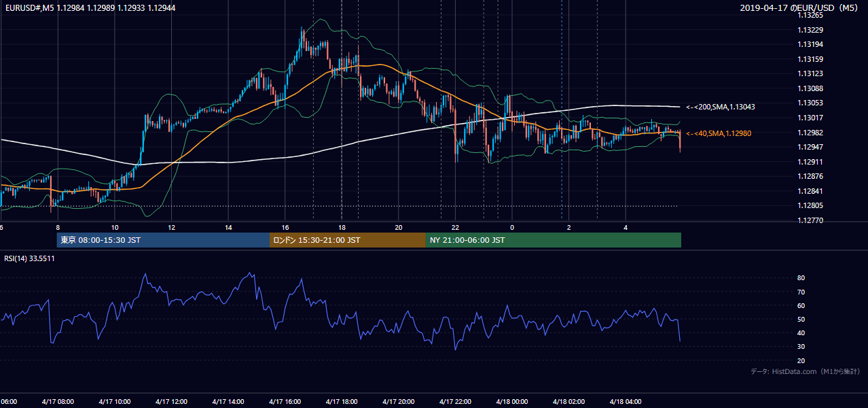
Task: Click price level 1.13053 on axis
Action: point(811,103)
